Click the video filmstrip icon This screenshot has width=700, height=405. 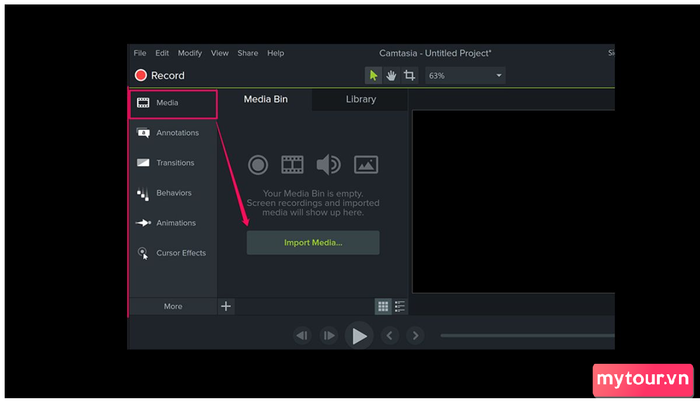[292, 165]
